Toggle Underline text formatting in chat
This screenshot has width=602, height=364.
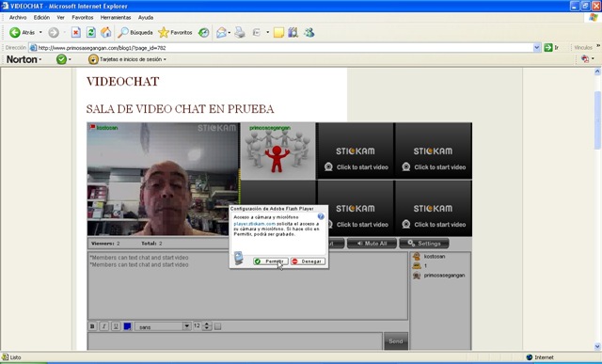[x=116, y=326]
